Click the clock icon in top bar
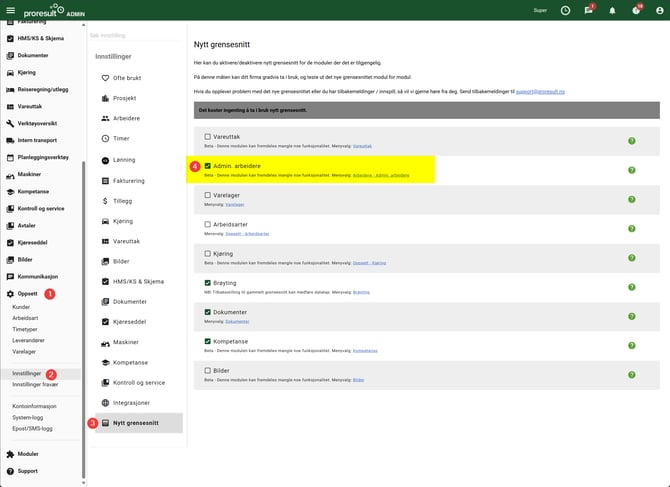Viewport: 670px width, 487px height. (x=565, y=11)
